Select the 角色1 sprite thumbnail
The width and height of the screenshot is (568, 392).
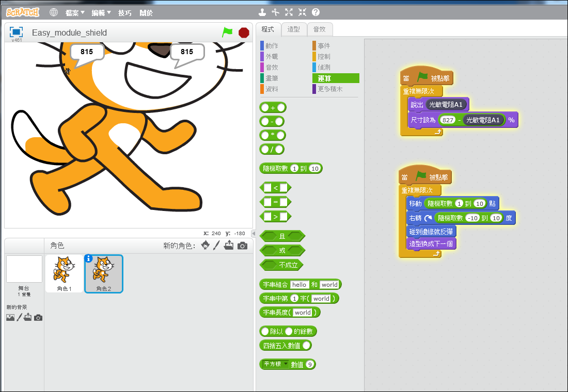tap(64, 274)
